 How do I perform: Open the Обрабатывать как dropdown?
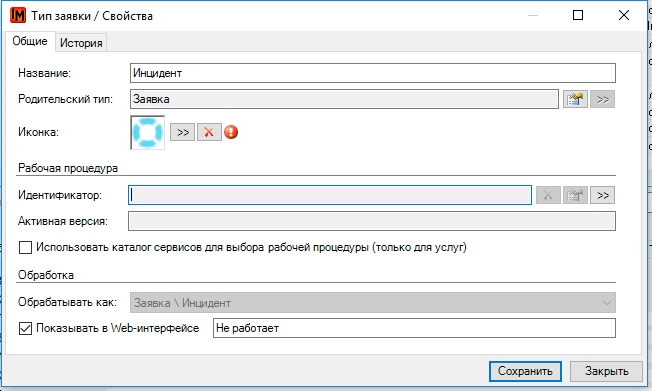[x=373, y=303]
